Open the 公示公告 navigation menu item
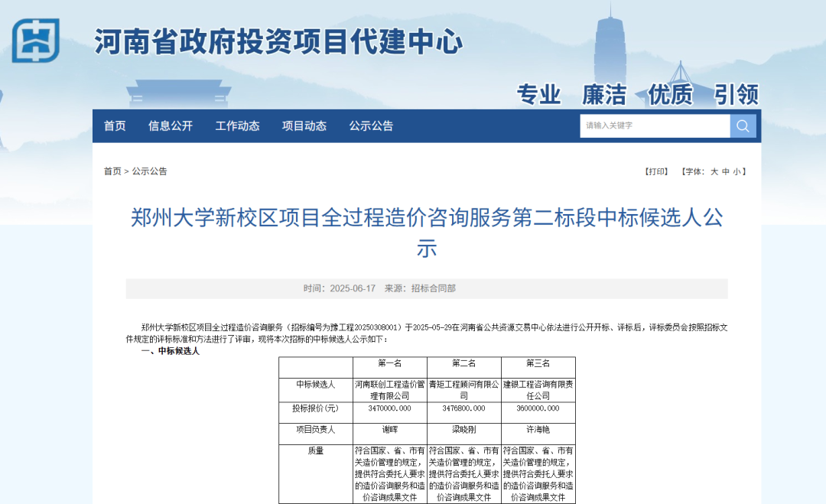The height and width of the screenshot is (504, 826). click(372, 126)
